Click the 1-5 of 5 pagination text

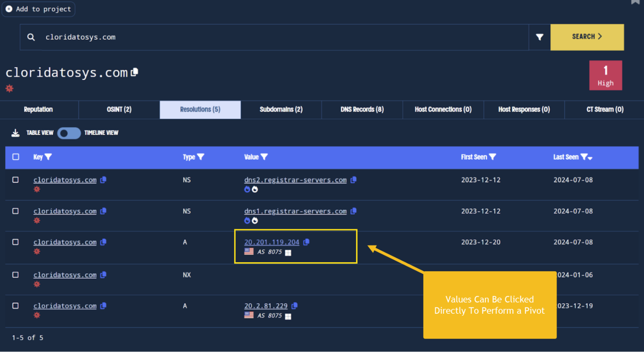[x=27, y=338]
